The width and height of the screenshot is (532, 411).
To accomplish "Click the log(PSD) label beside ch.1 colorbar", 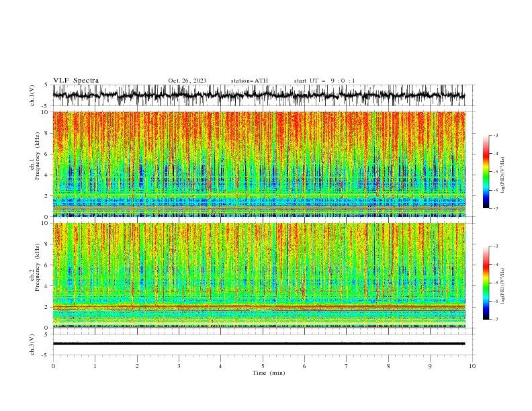I will [502, 175].
